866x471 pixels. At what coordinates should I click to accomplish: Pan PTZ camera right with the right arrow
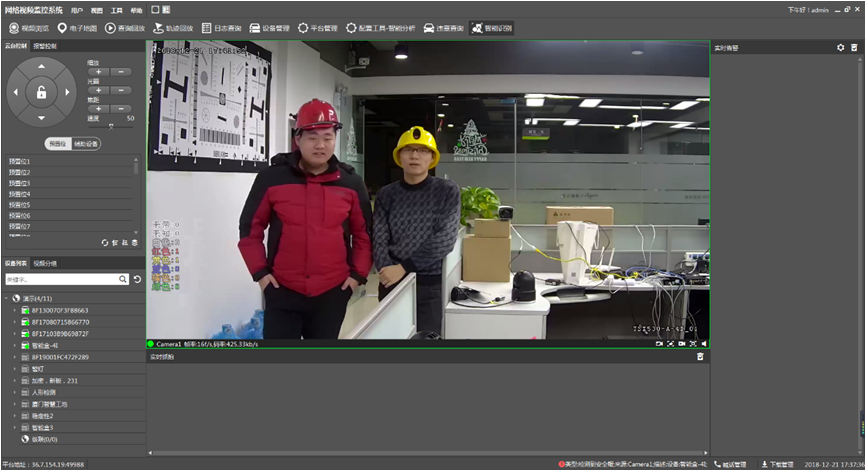coord(67,92)
